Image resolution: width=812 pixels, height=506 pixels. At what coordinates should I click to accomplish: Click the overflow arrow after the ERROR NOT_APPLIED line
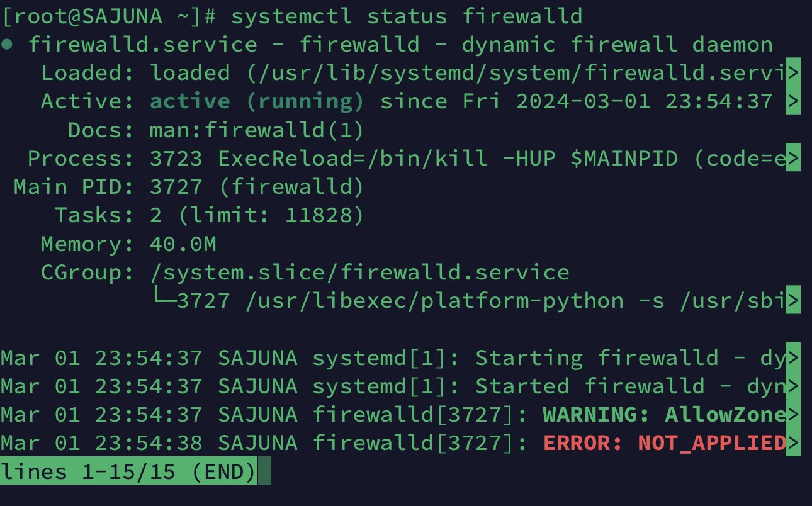coord(793,443)
